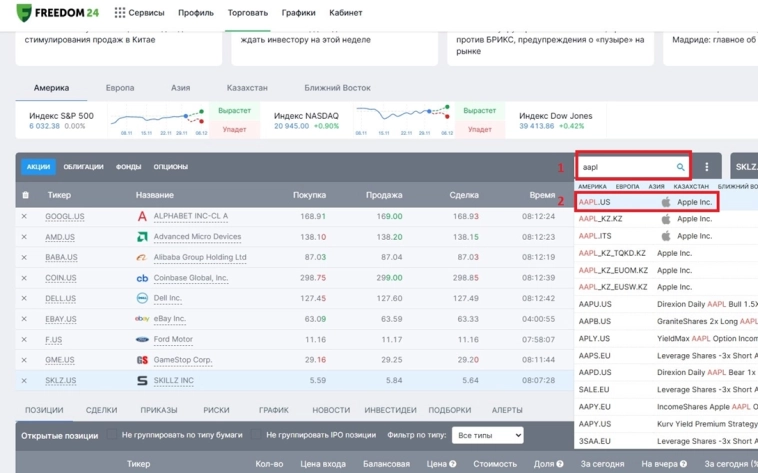Click S&P 500 index mini chart
The image size is (758, 473).
coord(158,119)
